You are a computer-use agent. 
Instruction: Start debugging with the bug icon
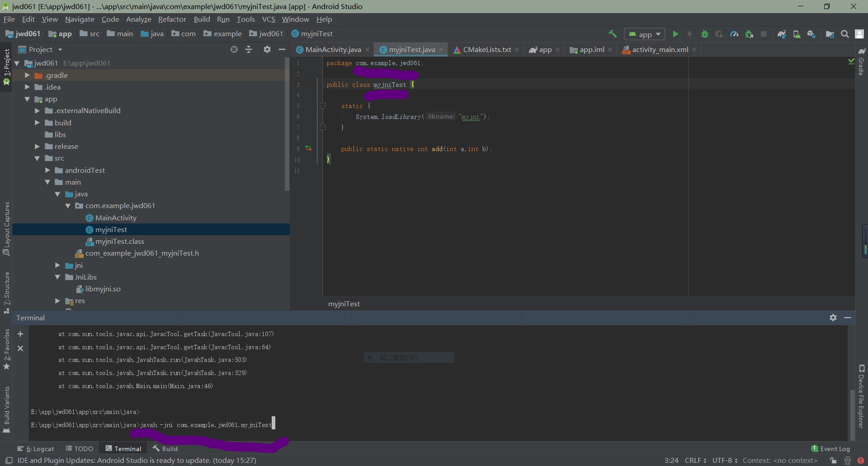click(x=704, y=34)
